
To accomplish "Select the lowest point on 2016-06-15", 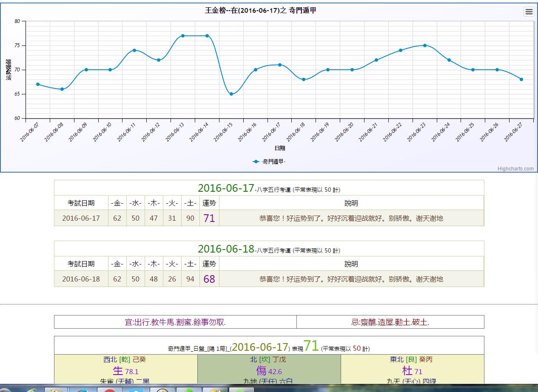I will (x=231, y=94).
